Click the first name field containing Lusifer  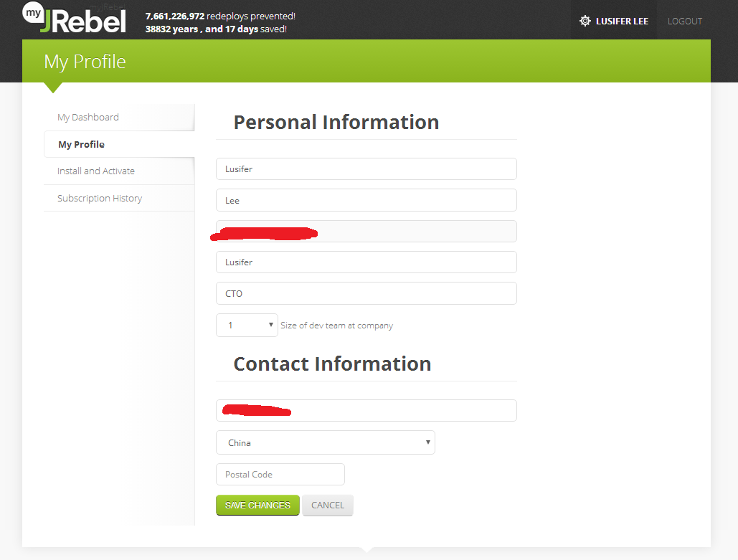[366, 169]
